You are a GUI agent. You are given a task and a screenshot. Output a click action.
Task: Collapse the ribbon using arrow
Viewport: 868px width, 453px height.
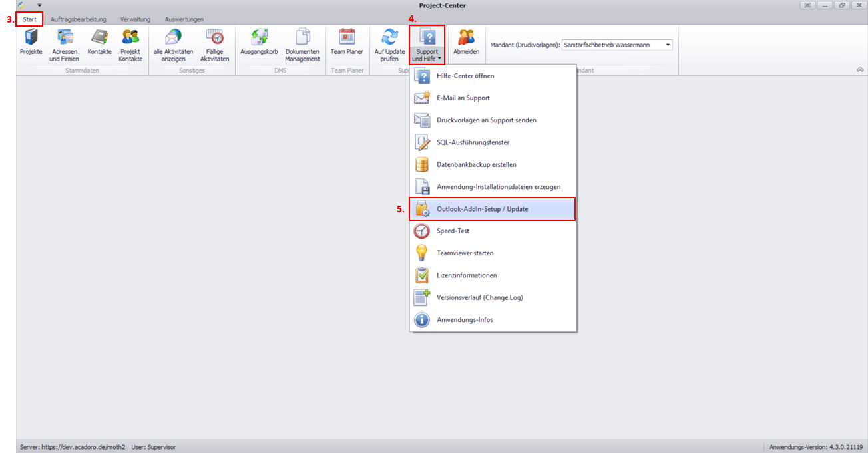859,69
